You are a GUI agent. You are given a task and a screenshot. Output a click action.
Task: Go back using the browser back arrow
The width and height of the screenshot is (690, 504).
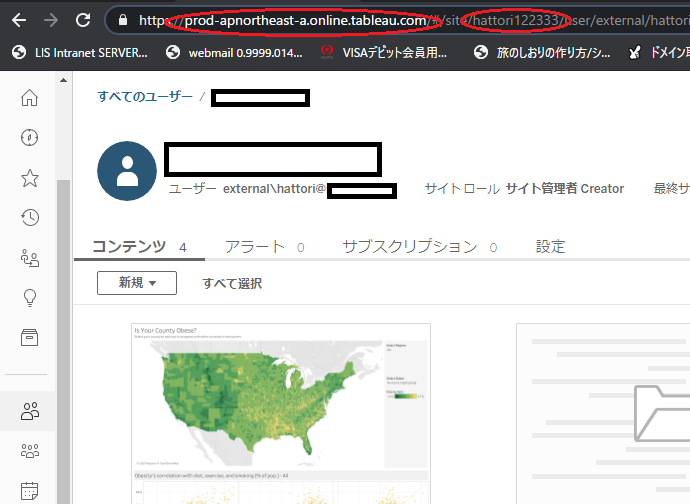click(x=19, y=20)
